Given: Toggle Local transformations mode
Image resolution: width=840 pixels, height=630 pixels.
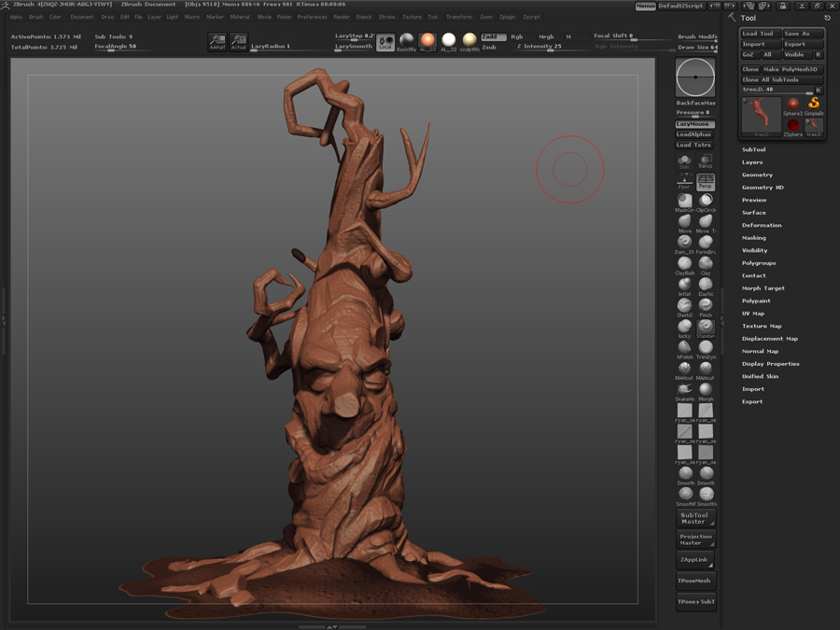Looking at the screenshot, I should 385,42.
